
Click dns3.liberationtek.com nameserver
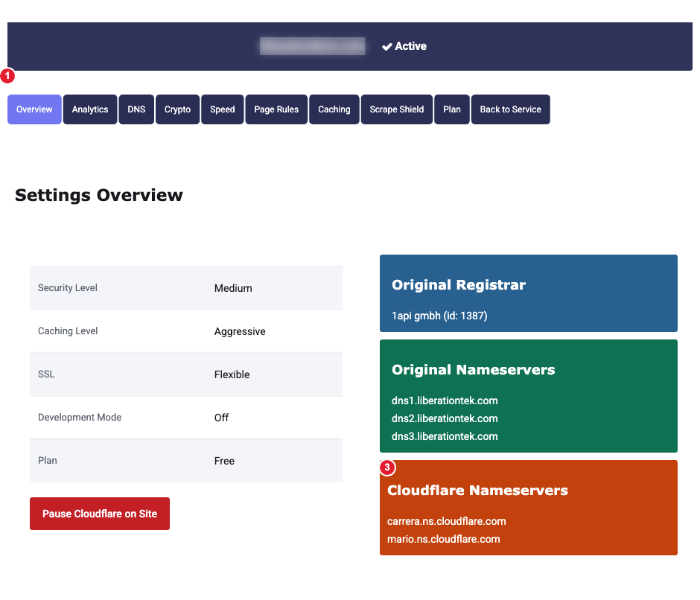[445, 436]
